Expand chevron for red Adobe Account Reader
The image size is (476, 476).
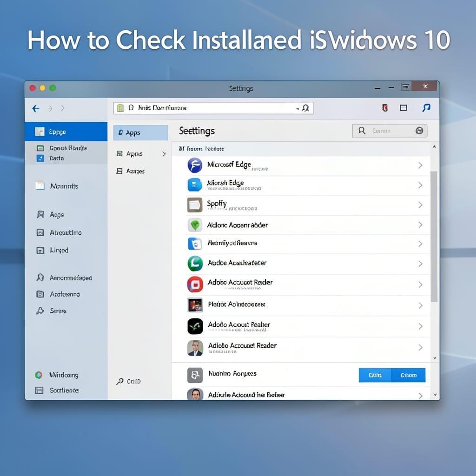[420, 284]
